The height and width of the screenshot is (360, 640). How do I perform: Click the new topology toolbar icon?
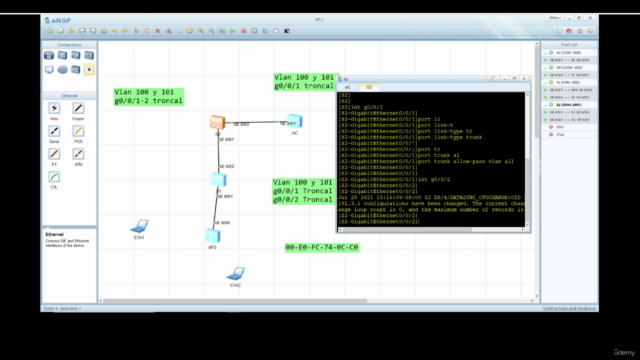click(50, 31)
